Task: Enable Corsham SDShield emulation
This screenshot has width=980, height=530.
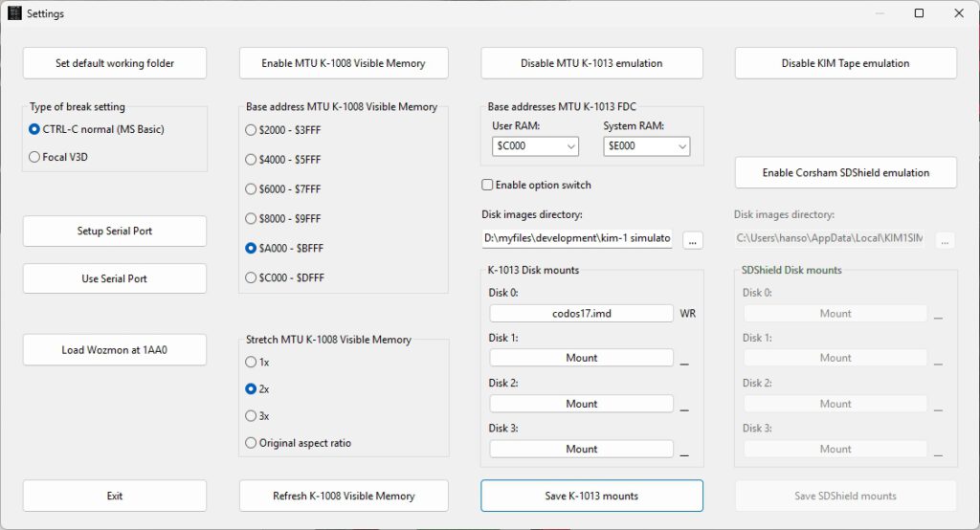Action: point(845,173)
